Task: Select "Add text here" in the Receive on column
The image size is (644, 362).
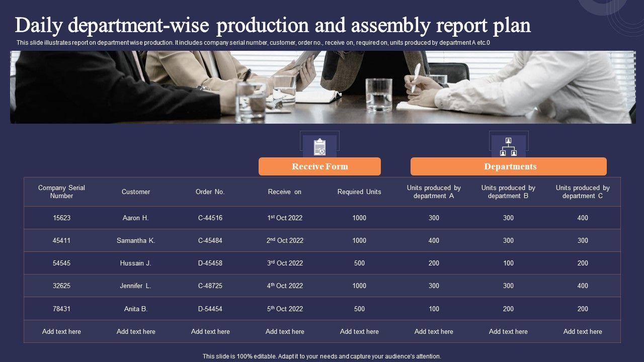Action: coord(285,331)
